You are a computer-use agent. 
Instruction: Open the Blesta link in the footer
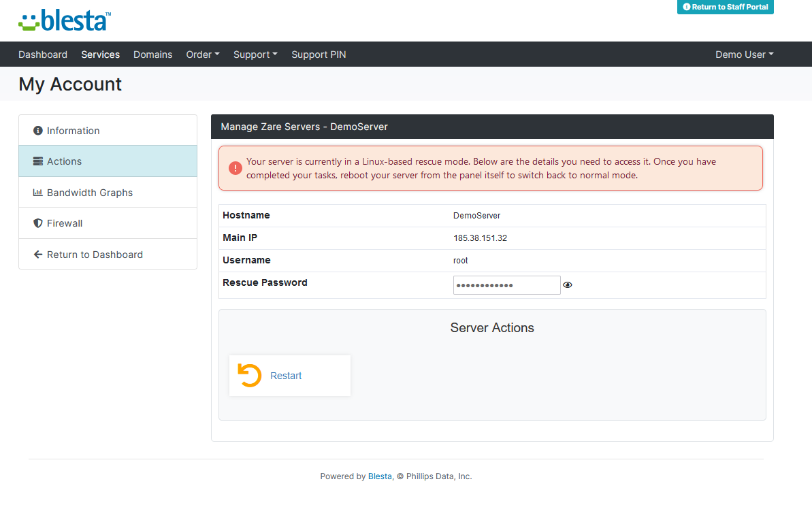tap(380, 476)
